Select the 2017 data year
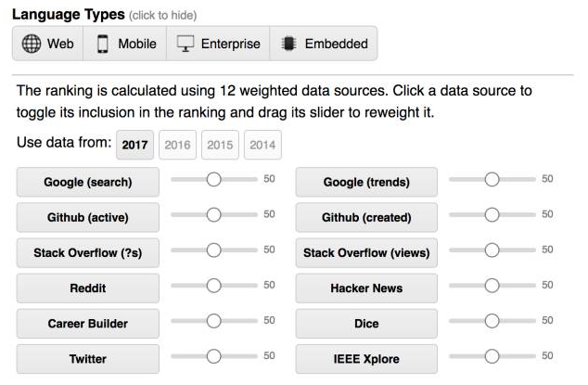Viewport: 588px width, 385px height. click(134, 145)
